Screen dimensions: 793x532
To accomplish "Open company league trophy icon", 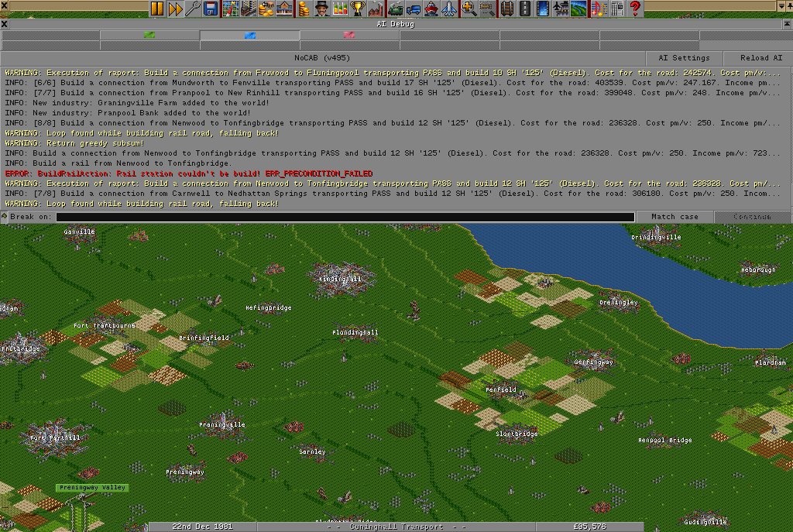I will [357, 9].
